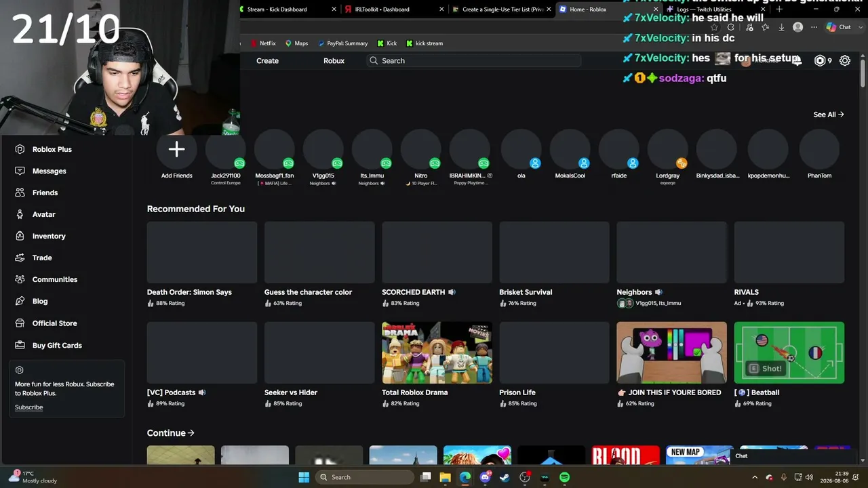Open Discord from the taskbar

[x=485, y=477]
